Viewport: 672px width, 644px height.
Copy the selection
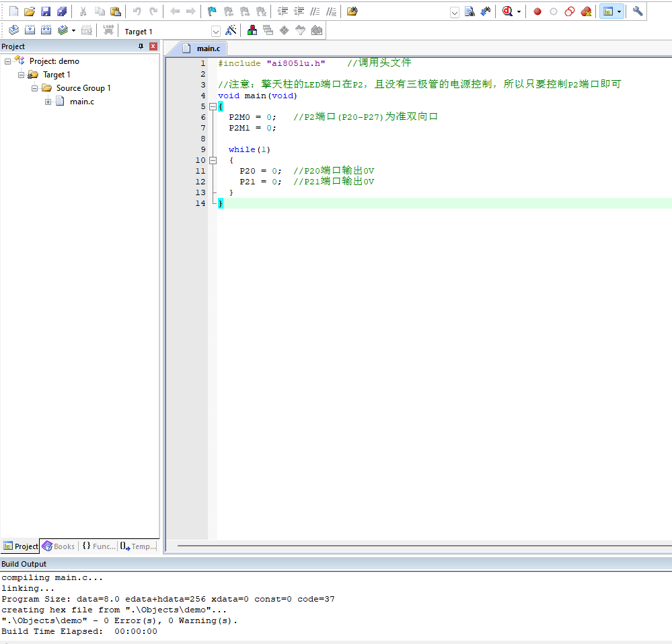click(x=100, y=11)
